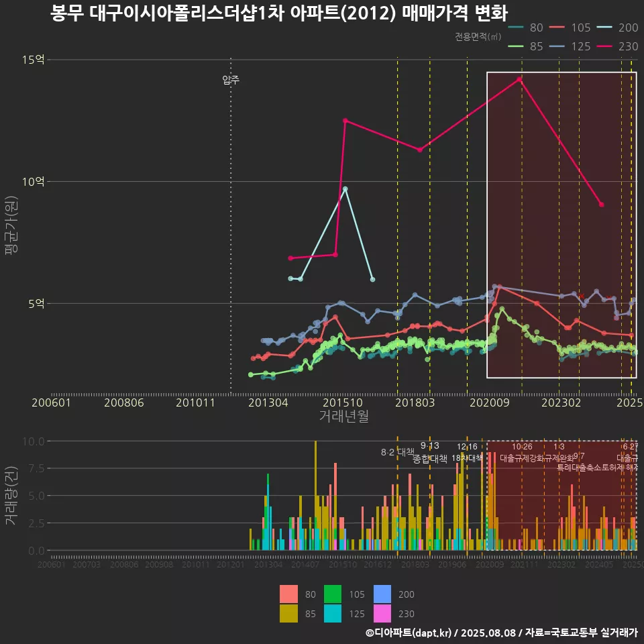
Task: Click the 평균가(원) y-axis title
Action: coord(11,225)
